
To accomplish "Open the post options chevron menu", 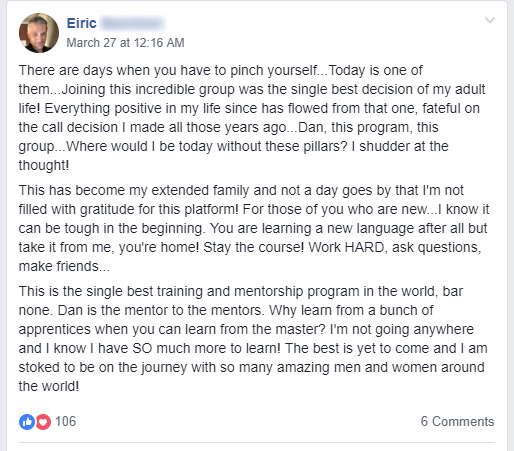I will (x=490, y=20).
